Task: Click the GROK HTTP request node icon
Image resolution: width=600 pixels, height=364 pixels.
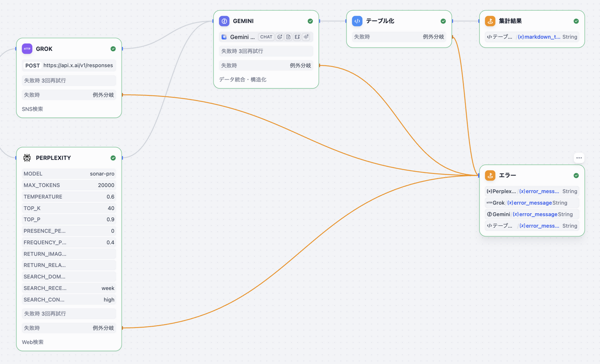Action: tap(27, 48)
